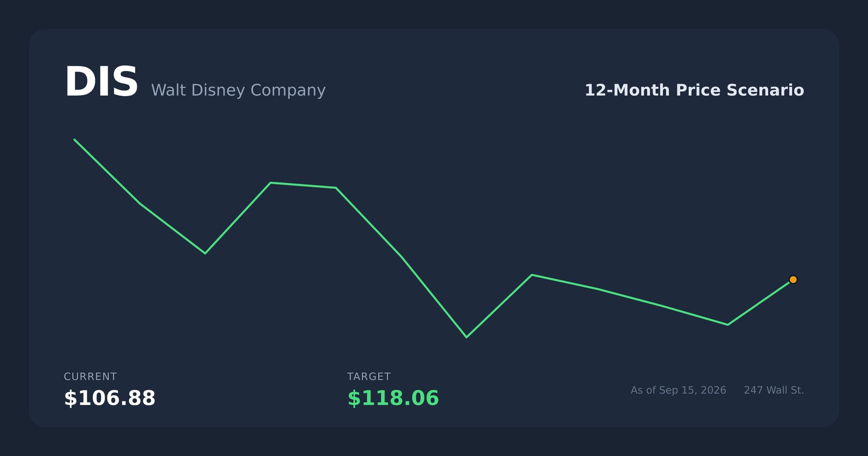Select the DIS ticker symbol
The width and height of the screenshot is (868, 456).
coord(101,83)
